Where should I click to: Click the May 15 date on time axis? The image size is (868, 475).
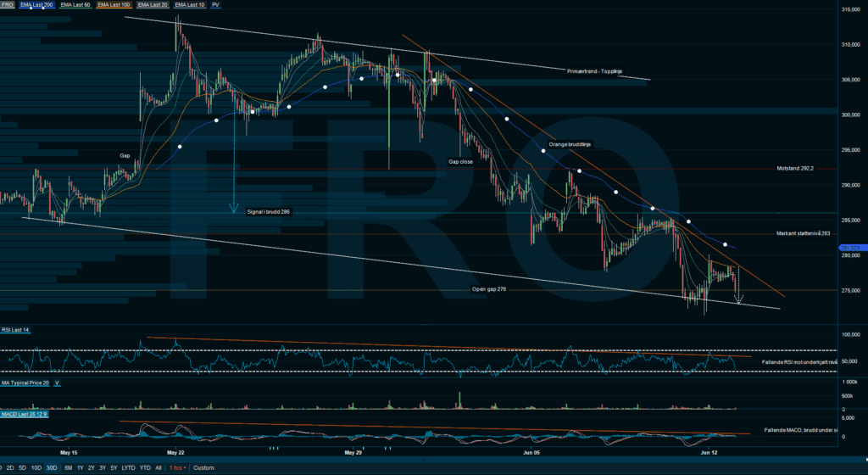point(69,453)
